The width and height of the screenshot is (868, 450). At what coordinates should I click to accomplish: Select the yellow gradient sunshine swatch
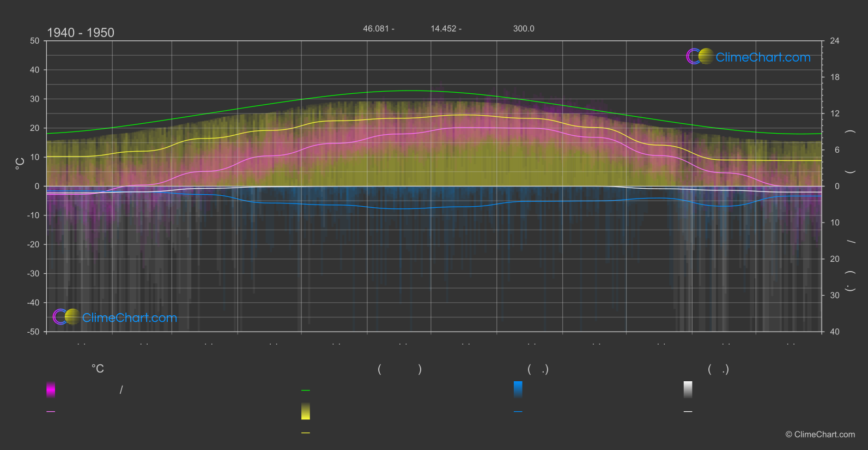tap(306, 411)
